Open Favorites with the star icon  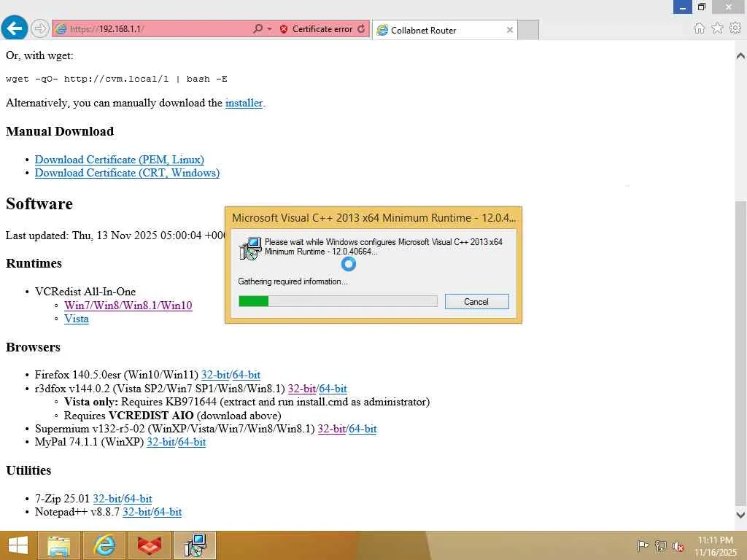tap(717, 28)
